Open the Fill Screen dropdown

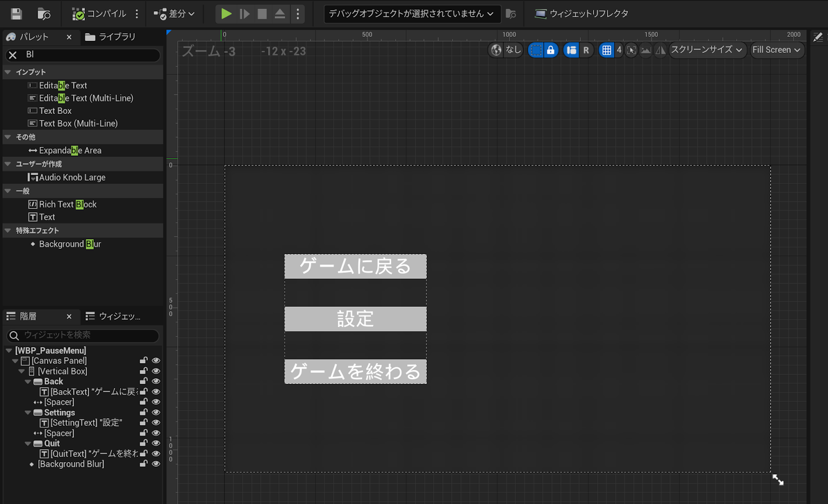(776, 50)
